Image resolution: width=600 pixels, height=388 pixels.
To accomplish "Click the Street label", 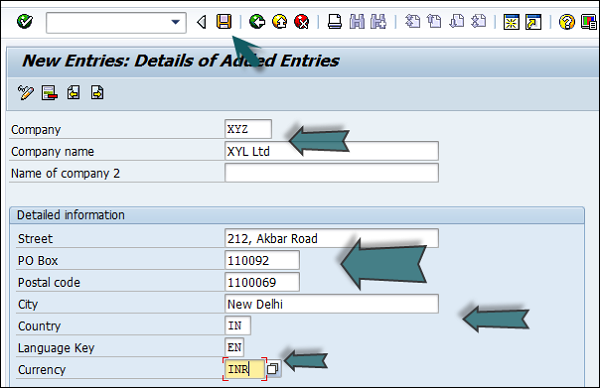I will tap(35, 239).
